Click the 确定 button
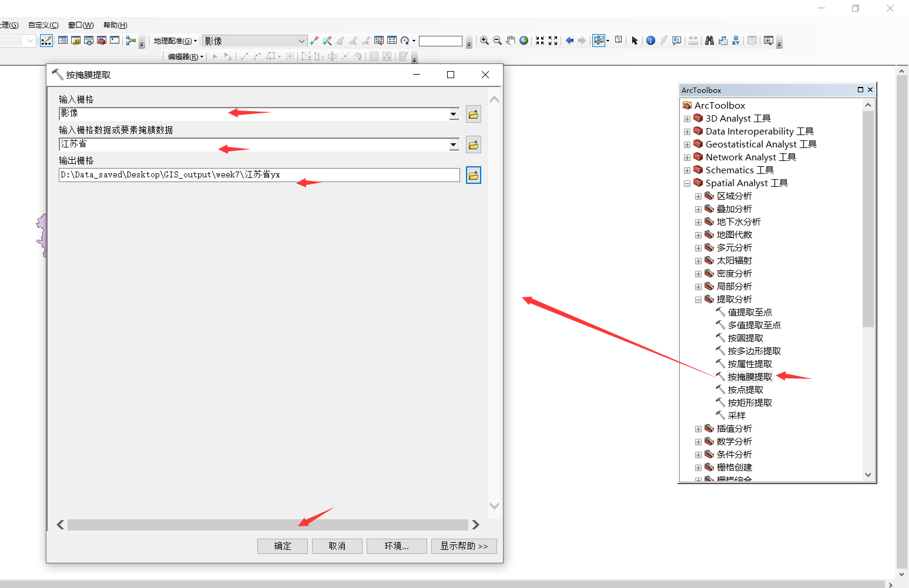This screenshot has height=588, width=909. [x=283, y=546]
